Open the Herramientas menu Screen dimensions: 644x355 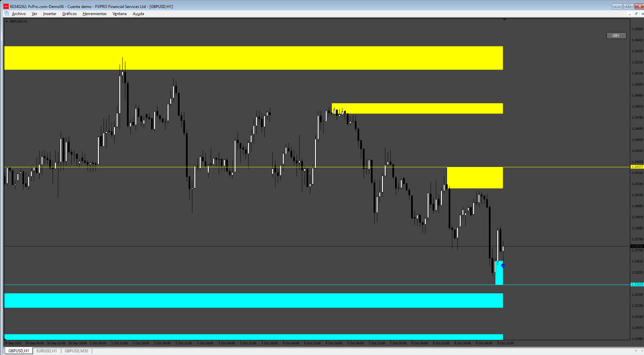pyautogui.click(x=94, y=14)
